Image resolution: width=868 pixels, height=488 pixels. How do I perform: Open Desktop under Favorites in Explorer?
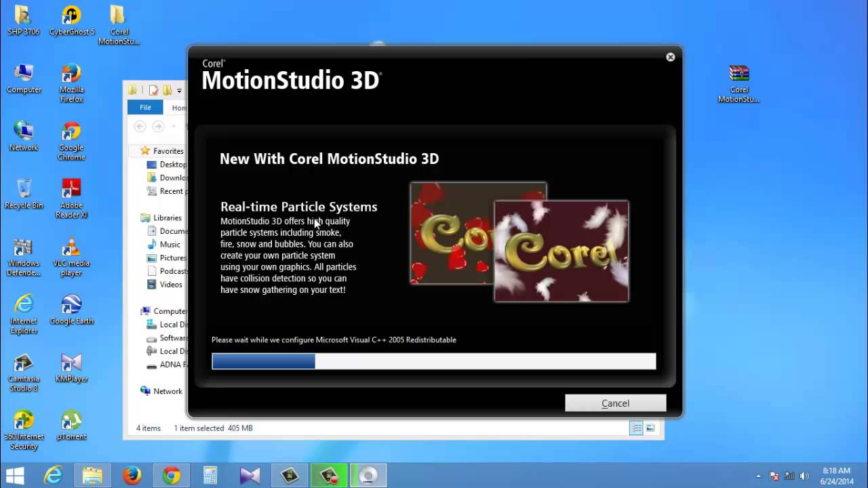point(167,165)
